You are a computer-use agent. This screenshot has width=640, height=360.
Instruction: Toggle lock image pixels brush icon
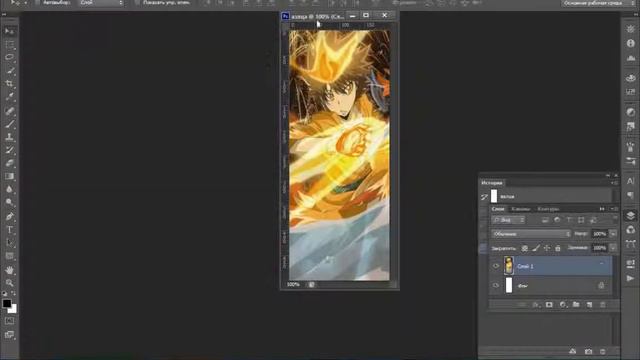(536, 248)
